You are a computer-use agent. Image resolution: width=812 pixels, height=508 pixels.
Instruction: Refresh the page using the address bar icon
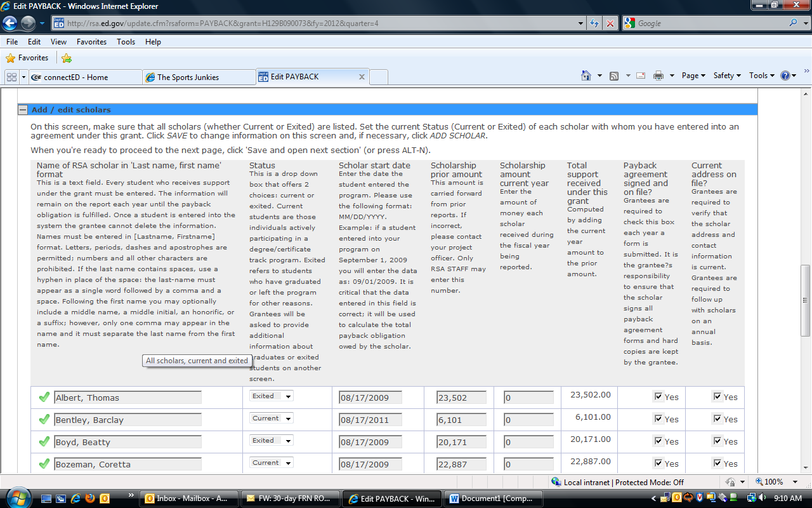[594, 23]
